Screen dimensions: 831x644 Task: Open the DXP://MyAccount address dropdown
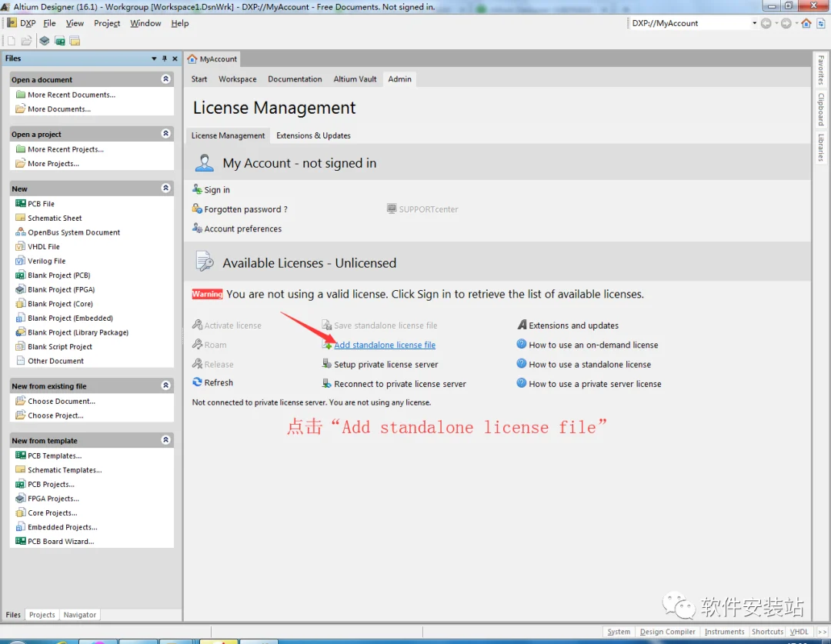[x=754, y=23]
